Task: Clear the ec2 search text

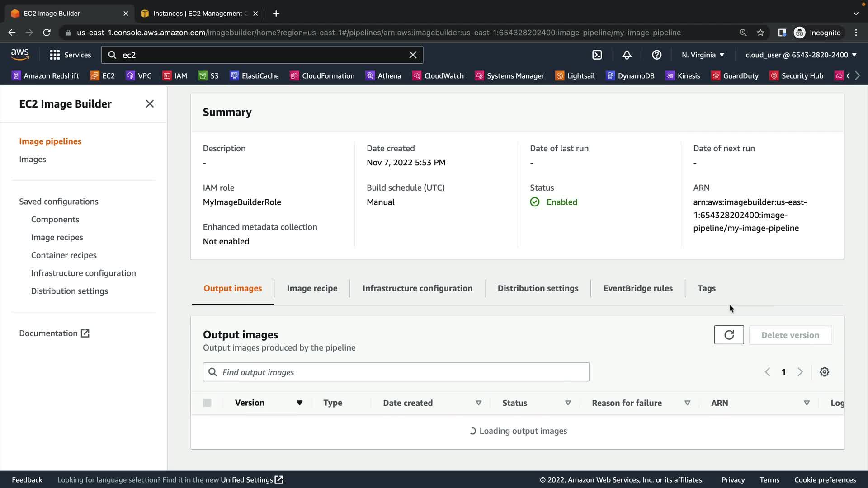Action: click(413, 55)
